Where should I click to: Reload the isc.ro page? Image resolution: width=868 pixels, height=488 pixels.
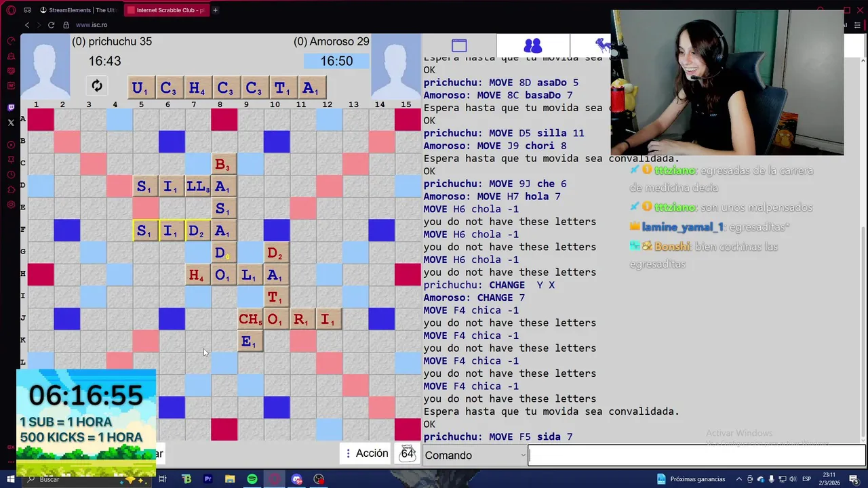point(51,25)
